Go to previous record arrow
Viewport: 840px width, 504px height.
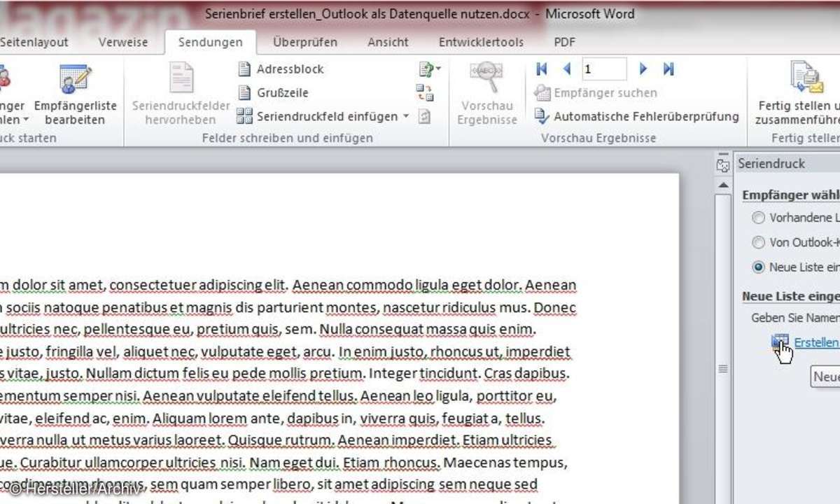pos(567,69)
